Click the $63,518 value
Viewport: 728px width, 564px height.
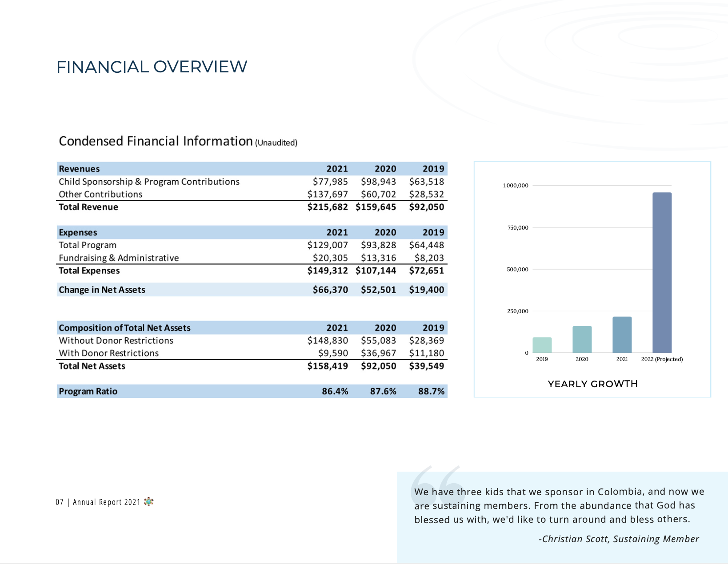click(x=427, y=182)
